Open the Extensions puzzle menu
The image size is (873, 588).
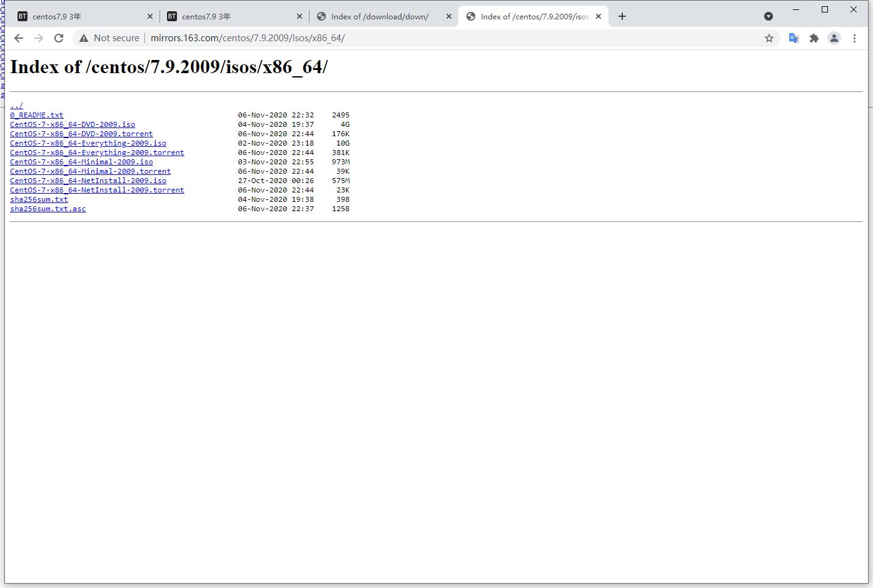[x=814, y=38]
